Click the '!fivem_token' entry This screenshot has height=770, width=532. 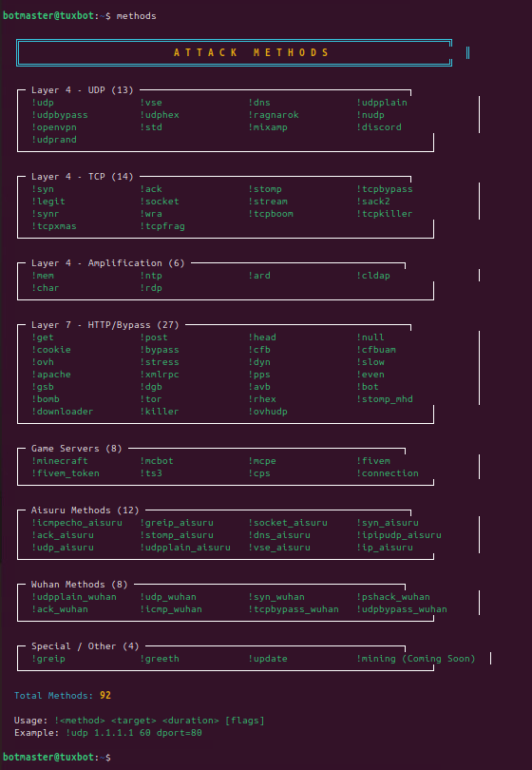tap(66, 473)
